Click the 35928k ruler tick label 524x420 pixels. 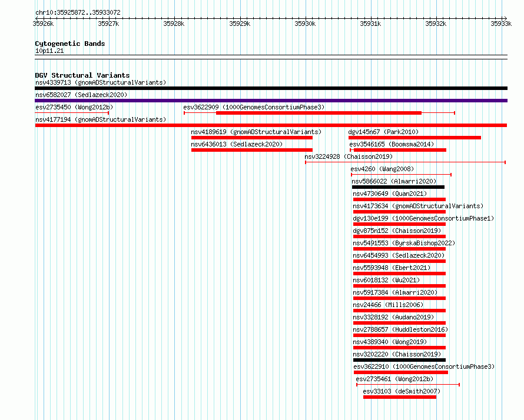coord(174,24)
